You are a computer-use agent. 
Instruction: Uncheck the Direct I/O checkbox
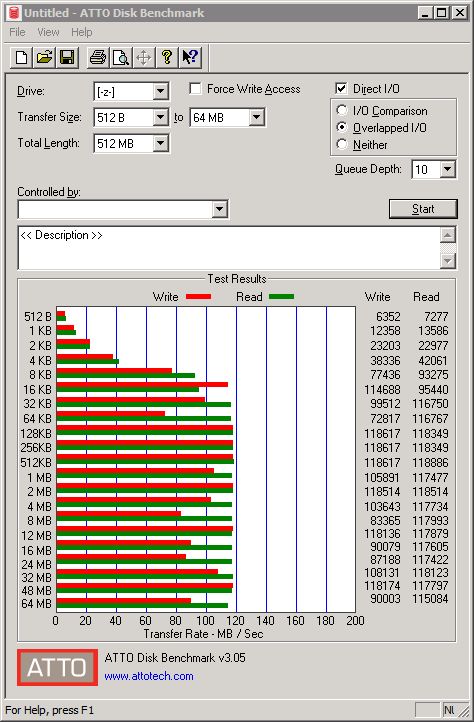[341, 88]
